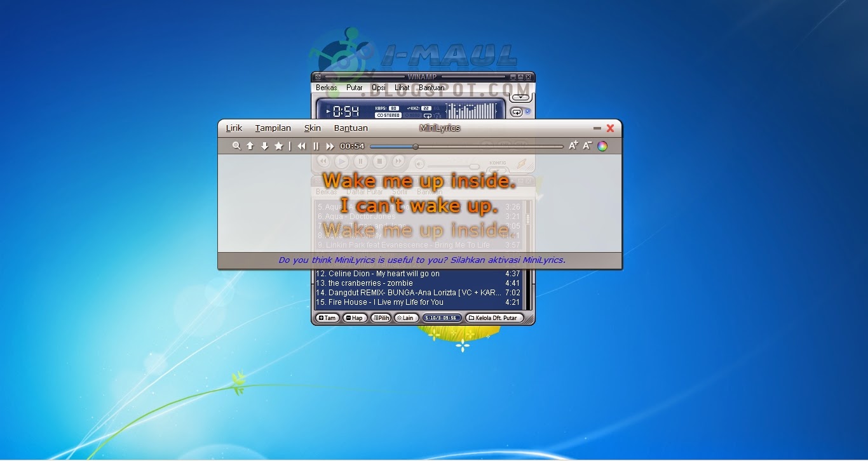Open the Tampilan menu in MiniLyrics
Image resolution: width=868 pixels, height=461 pixels.
[x=273, y=128]
